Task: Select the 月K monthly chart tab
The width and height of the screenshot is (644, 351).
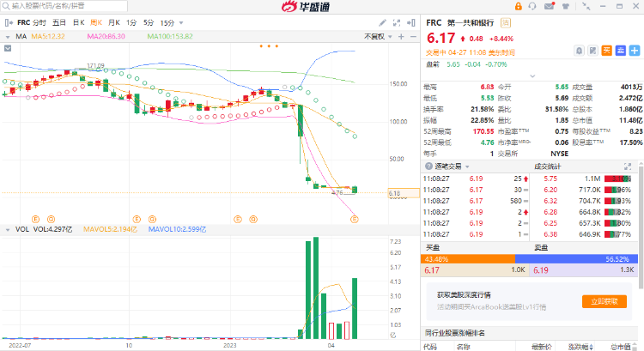Action: point(113,22)
